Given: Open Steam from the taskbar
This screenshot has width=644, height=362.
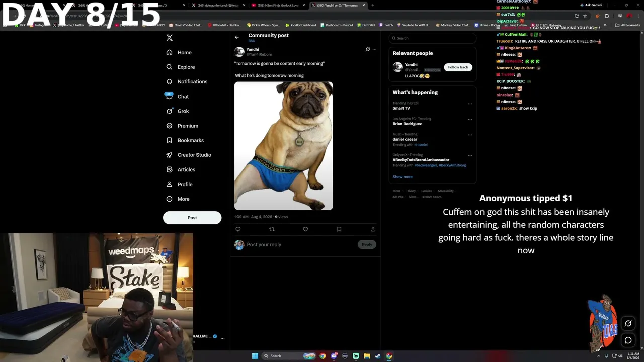Looking at the screenshot, I should [378, 356].
